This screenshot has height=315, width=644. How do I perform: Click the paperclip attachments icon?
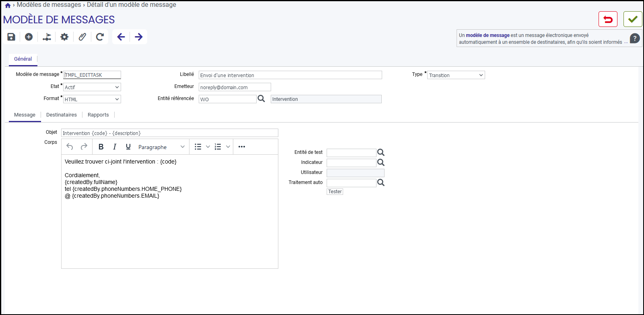[x=82, y=37]
